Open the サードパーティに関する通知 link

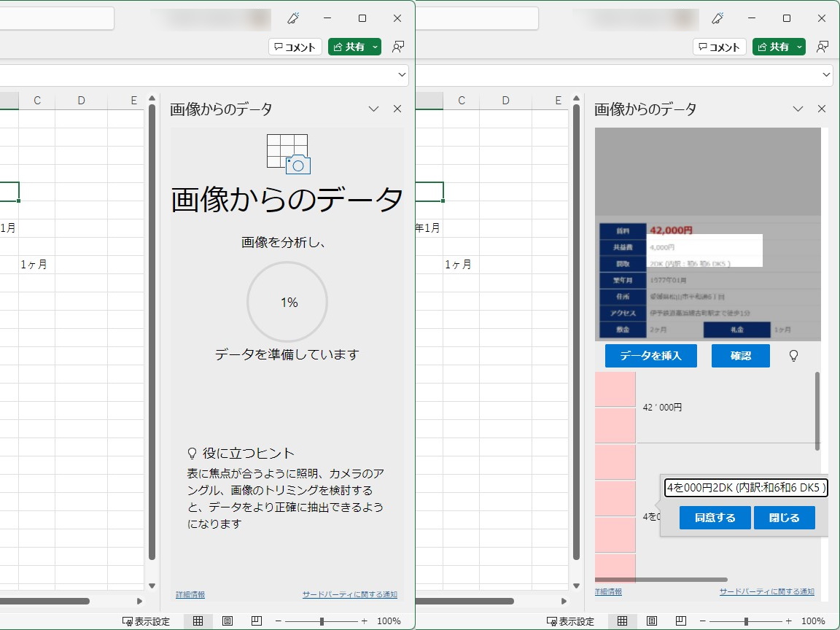click(x=766, y=591)
